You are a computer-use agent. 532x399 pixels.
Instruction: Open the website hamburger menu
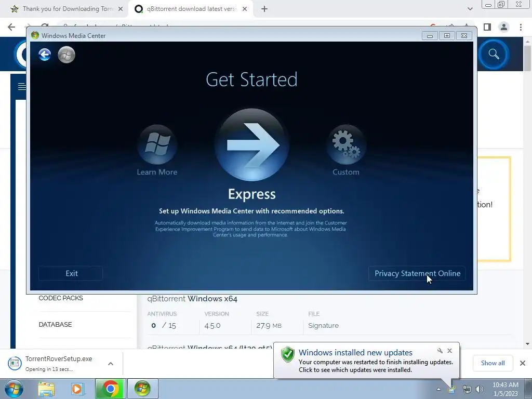pos(22,87)
